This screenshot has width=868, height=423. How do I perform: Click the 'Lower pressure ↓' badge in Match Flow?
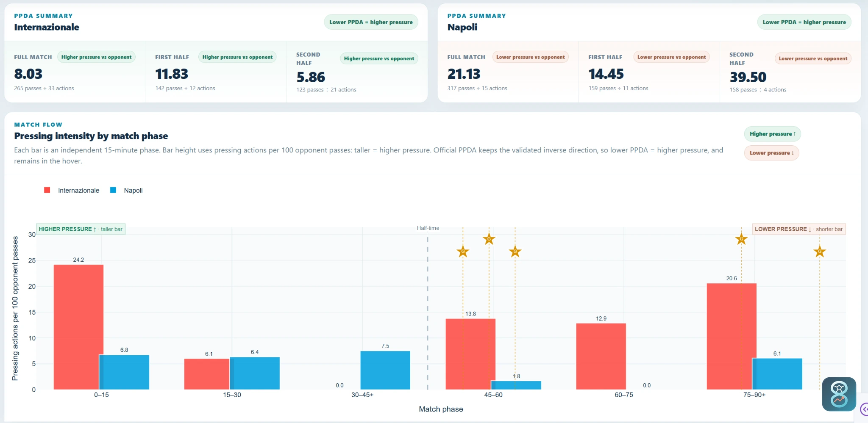(771, 153)
